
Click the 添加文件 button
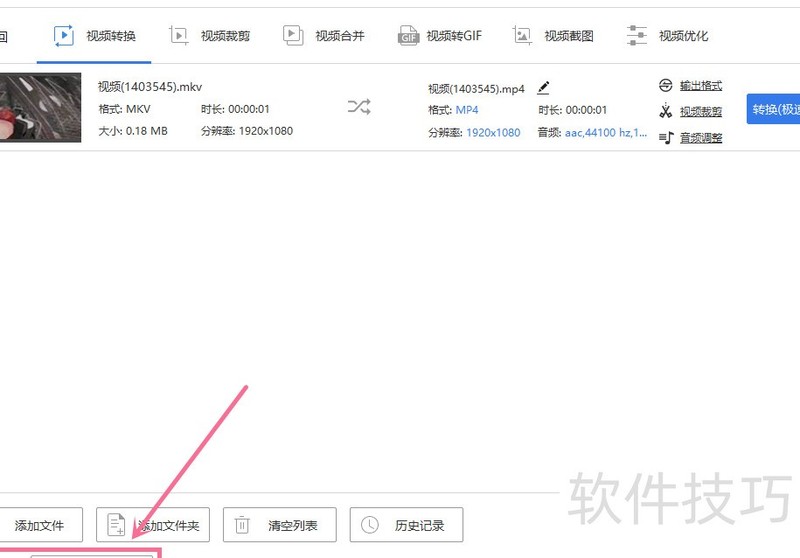point(40,525)
